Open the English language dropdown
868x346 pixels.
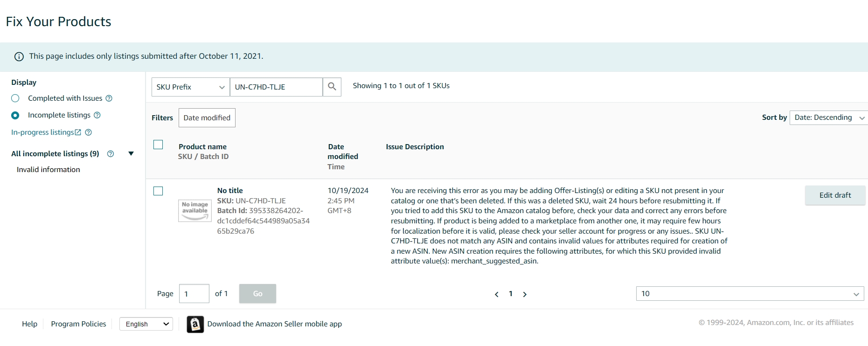point(146,324)
